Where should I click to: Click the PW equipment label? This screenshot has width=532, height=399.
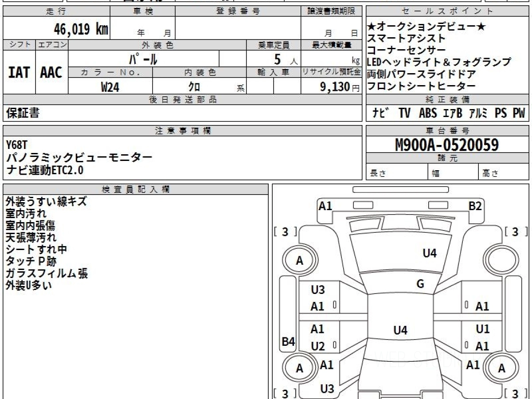tap(519, 113)
